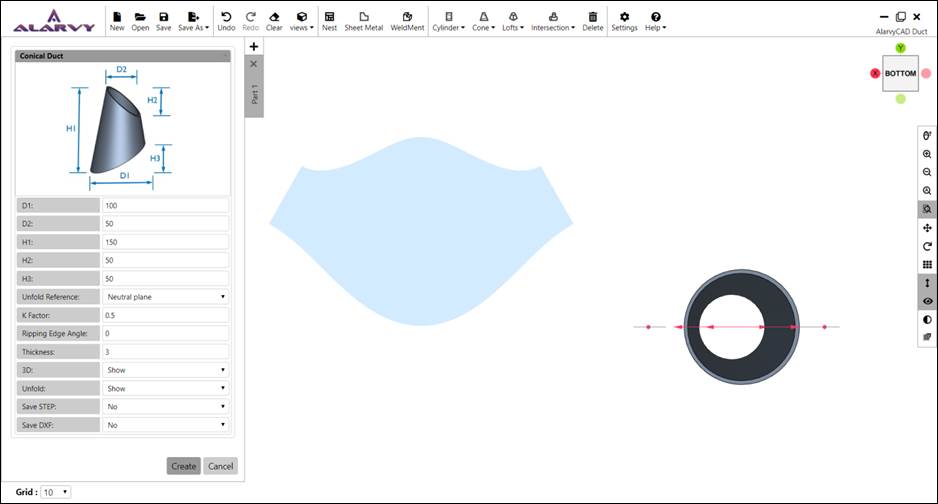
Task: Click the Create button
Action: click(184, 466)
